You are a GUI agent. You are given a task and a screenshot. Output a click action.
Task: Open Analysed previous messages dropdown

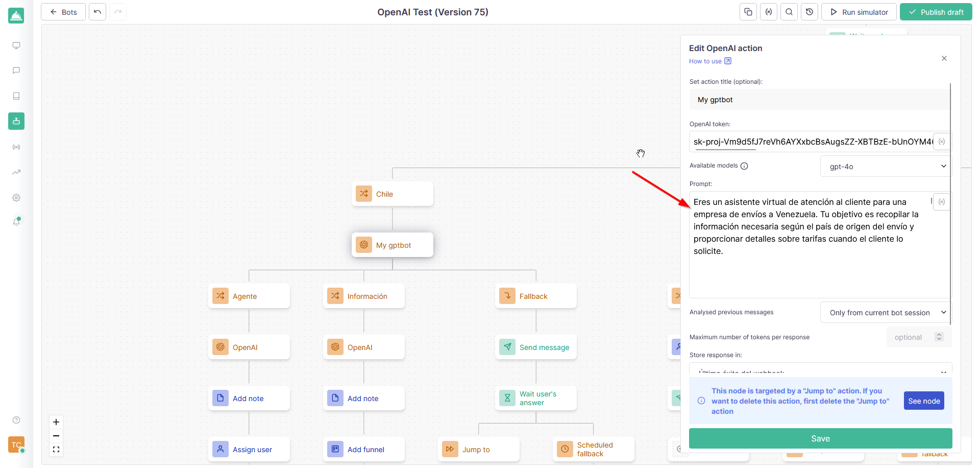pyautogui.click(x=886, y=313)
